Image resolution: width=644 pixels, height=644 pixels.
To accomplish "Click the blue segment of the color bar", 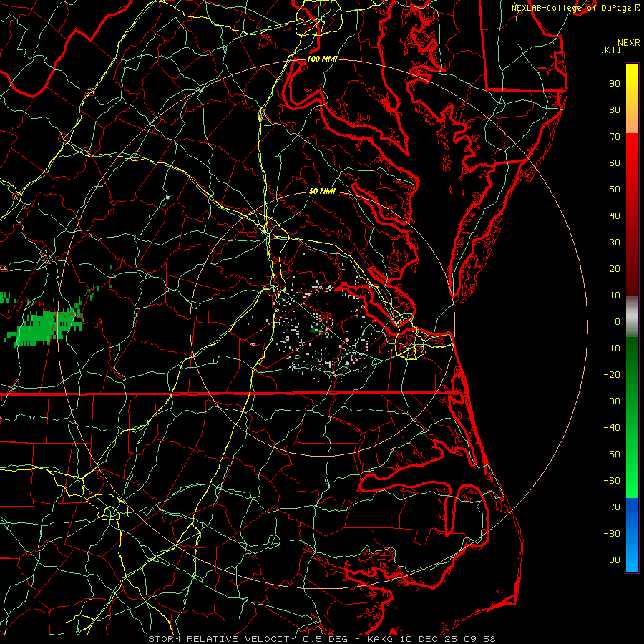I will 632,534.
